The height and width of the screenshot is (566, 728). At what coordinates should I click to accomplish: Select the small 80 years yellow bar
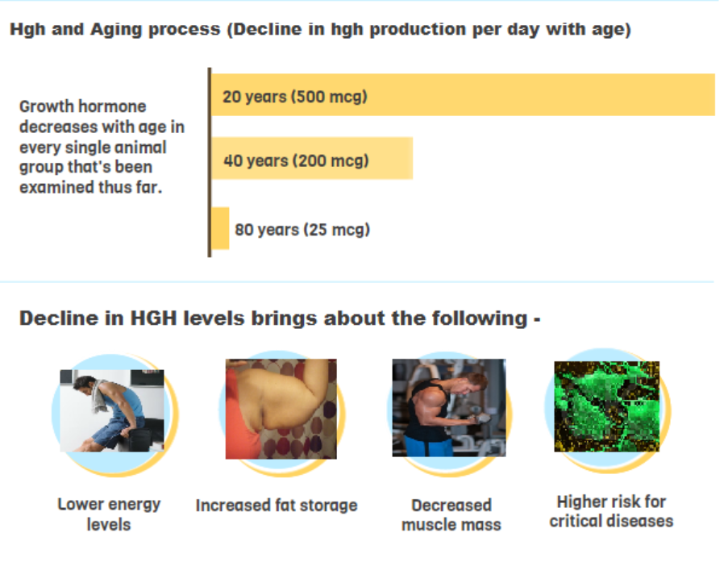click(x=221, y=228)
